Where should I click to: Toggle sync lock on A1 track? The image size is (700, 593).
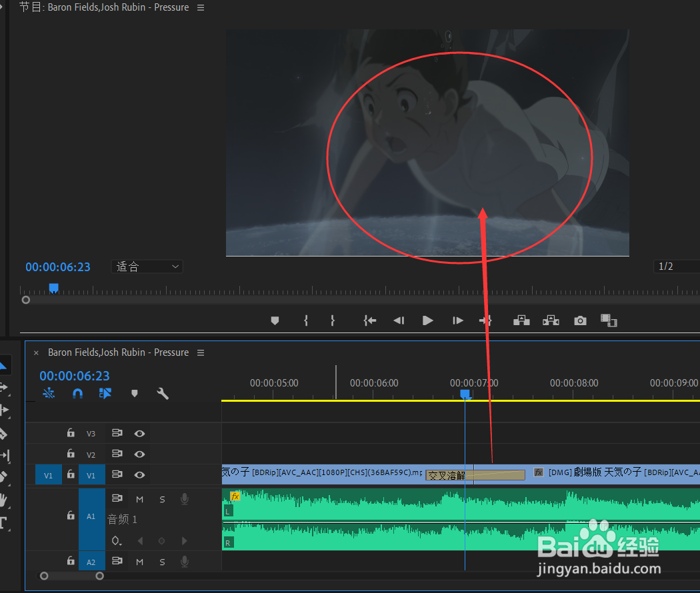click(x=117, y=498)
